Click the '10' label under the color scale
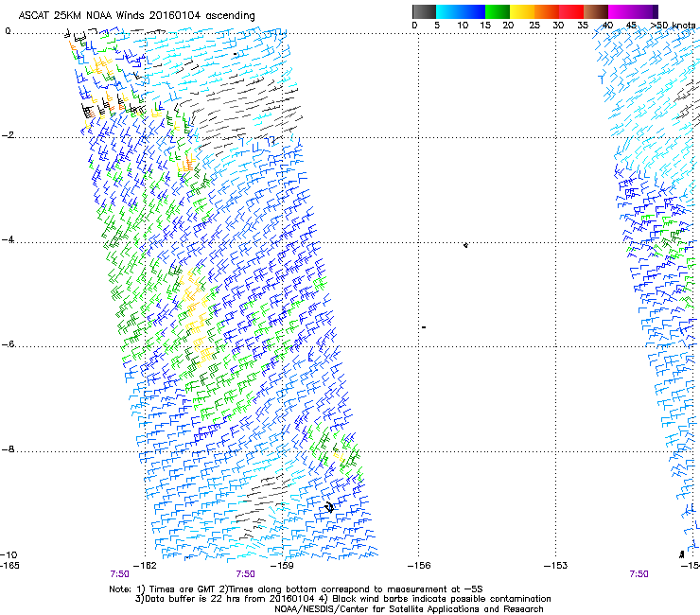 coord(463,26)
